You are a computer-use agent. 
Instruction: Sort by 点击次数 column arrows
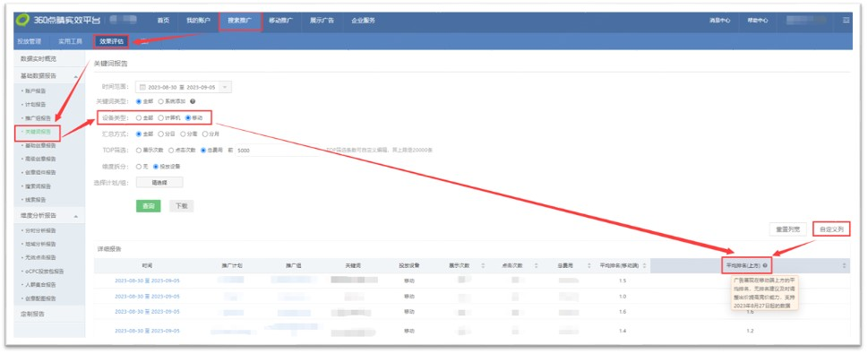click(x=536, y=266)
